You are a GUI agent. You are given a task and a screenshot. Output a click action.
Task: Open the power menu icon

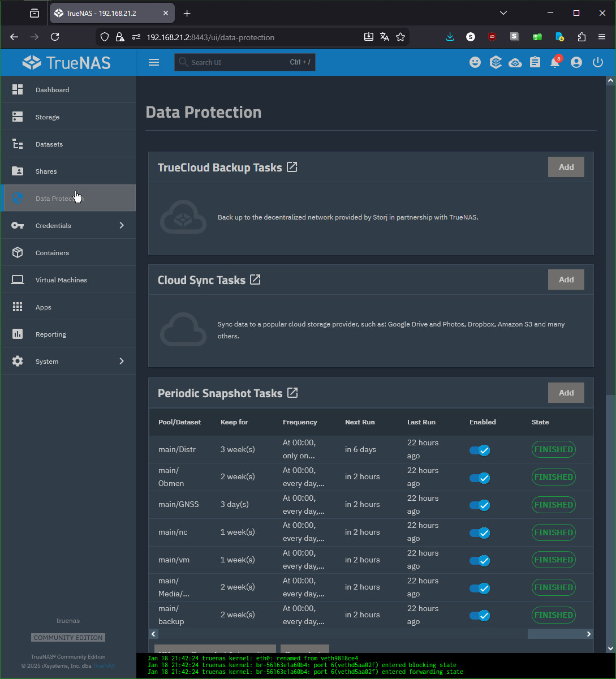click(x=598, y=63)
